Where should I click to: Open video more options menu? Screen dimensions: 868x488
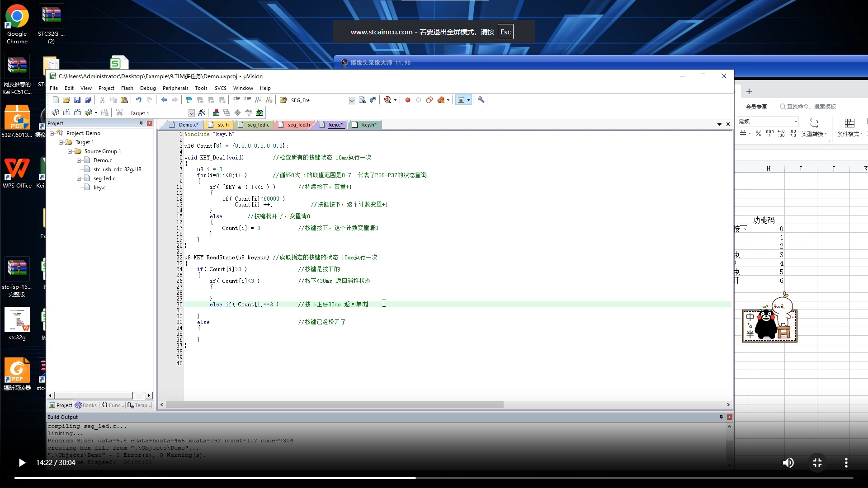[x=846, y=463]
